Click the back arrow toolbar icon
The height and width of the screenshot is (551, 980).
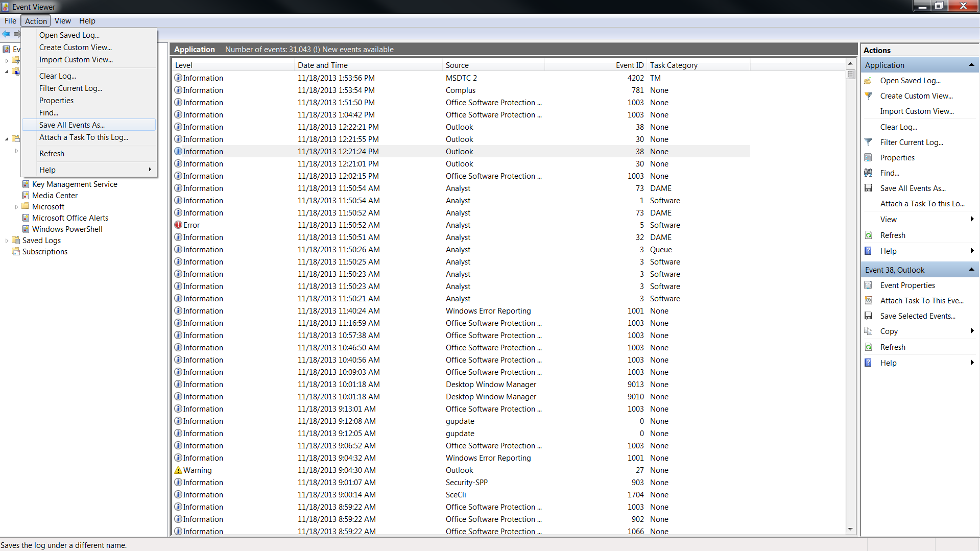[x=6, y=34]
